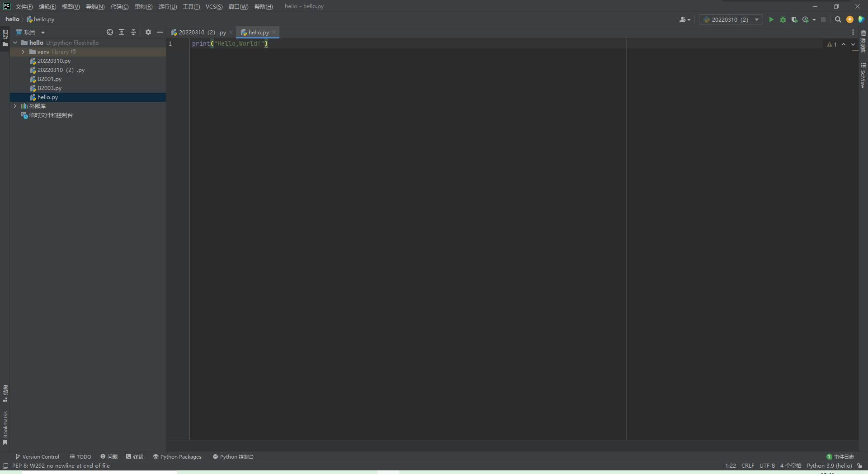
Task: Click the orange IDE update icon
Action: (x=850, y=19)
